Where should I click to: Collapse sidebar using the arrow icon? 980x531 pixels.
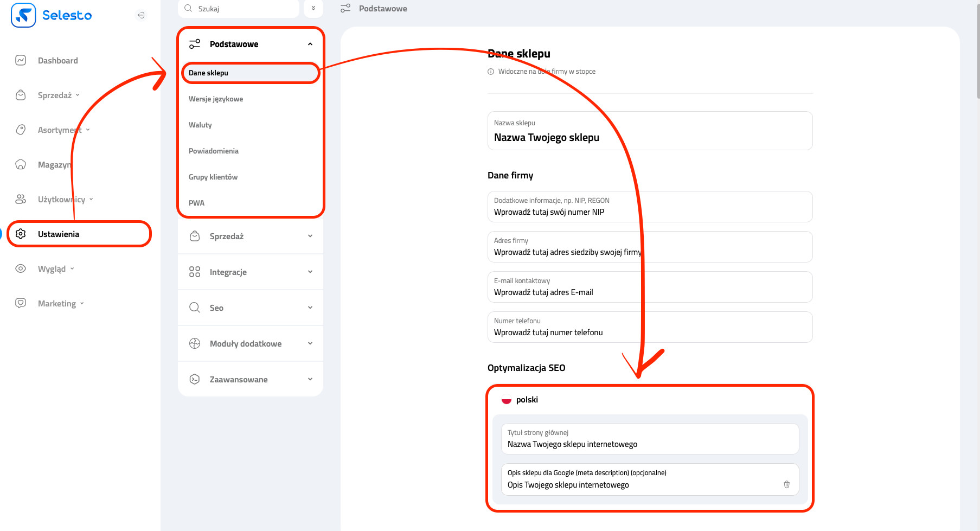(141, 15)
